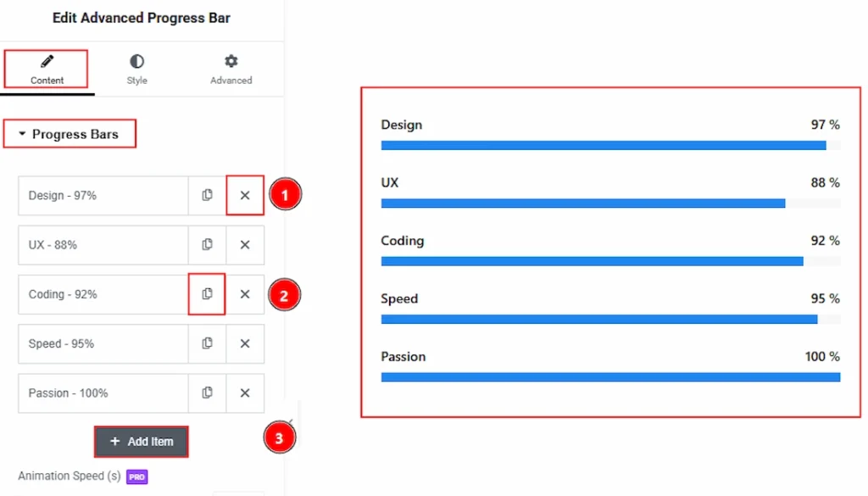Switch to the Content tab
The height and width of the screenshot is (496, 868).
click(47, 70)
